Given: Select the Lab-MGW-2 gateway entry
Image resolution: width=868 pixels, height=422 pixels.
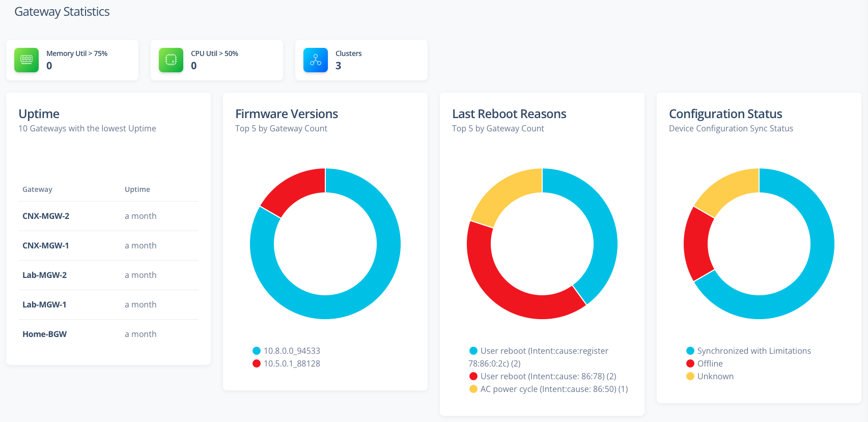Looking at the screenshot, I should (x=45, y=275).
